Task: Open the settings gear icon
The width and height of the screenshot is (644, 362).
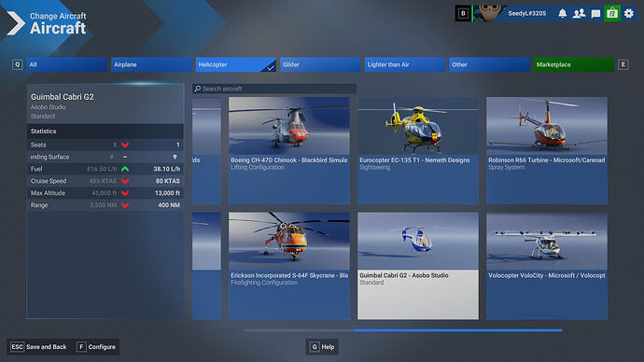Action: (x=629, y=14)
